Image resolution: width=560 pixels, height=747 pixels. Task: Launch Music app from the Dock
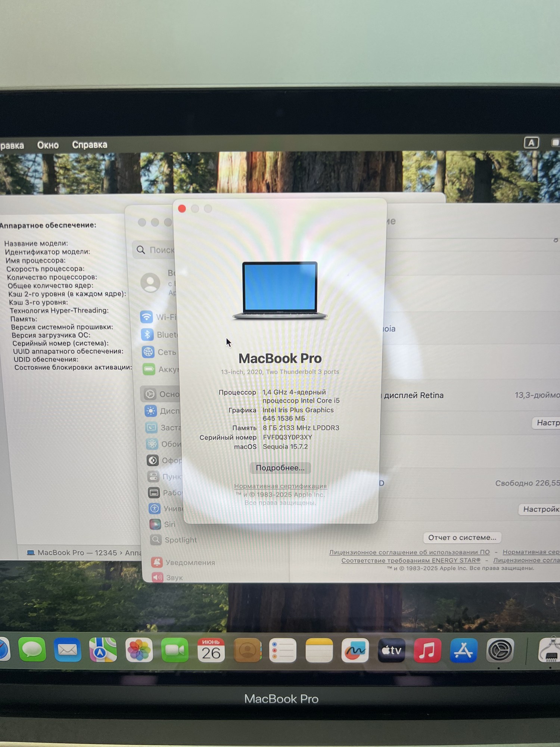click(427, 650)
